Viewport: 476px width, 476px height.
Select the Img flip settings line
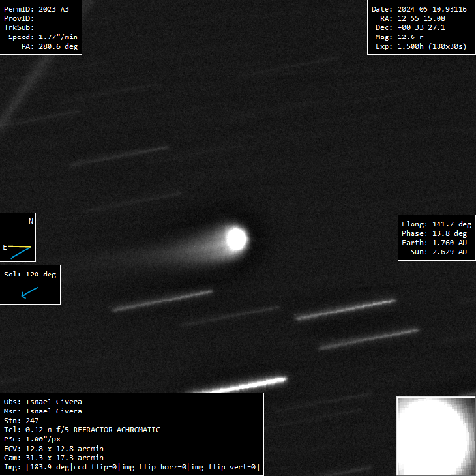point(132,467)
